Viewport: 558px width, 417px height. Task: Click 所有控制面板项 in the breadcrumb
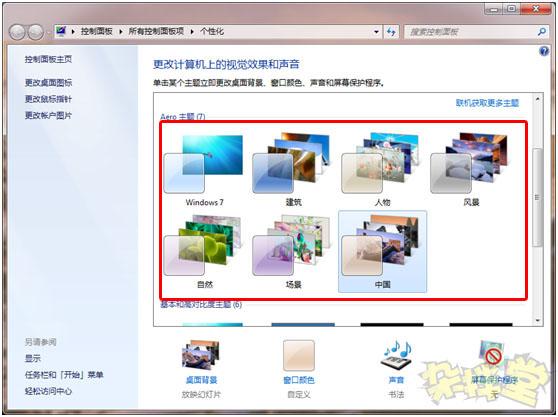coord(156,32)
